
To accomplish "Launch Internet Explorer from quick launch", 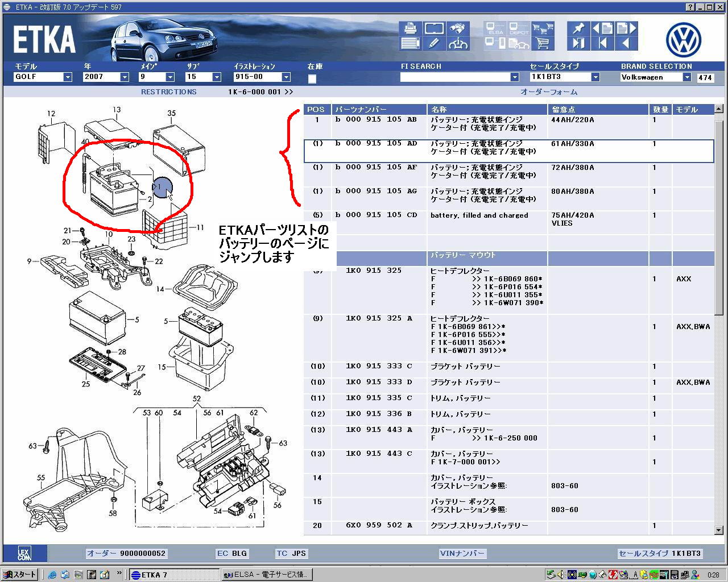I will [52, 575].
